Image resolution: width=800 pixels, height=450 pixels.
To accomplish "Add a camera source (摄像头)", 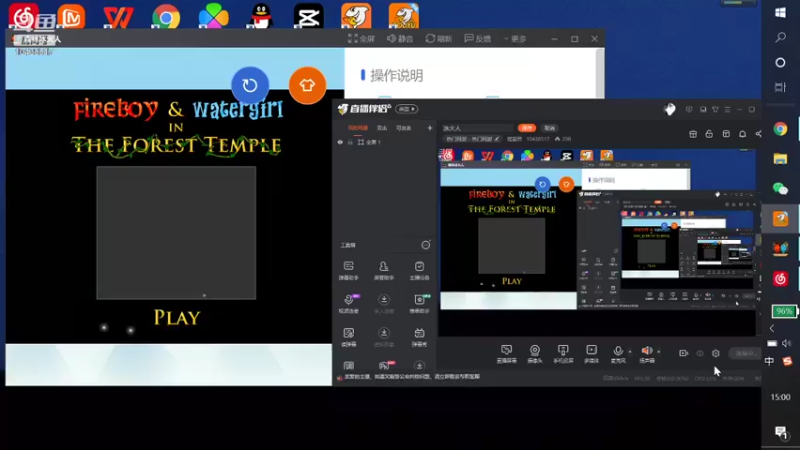I will (534, 353).
